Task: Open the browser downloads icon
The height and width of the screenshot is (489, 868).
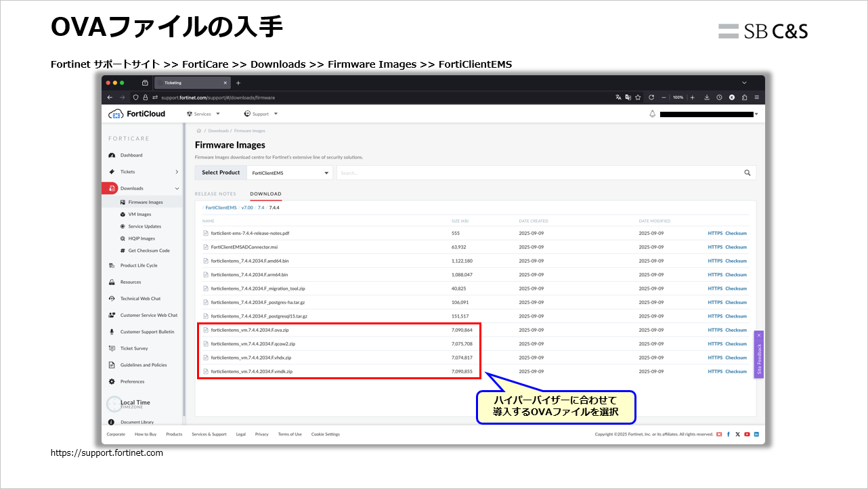Action: (707, 97)
